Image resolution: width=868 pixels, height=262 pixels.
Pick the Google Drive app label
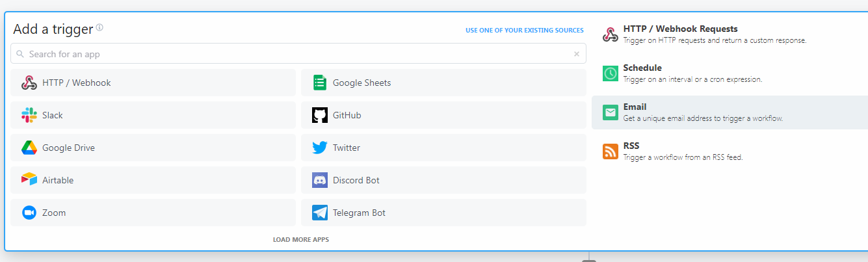point(68,148)
